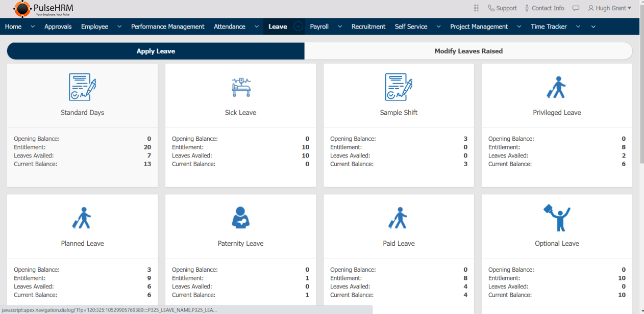The width and height of the screenshot is (644, 314).
Task: Open the Hugh Grant user dropdown
Action: (610, 8)
